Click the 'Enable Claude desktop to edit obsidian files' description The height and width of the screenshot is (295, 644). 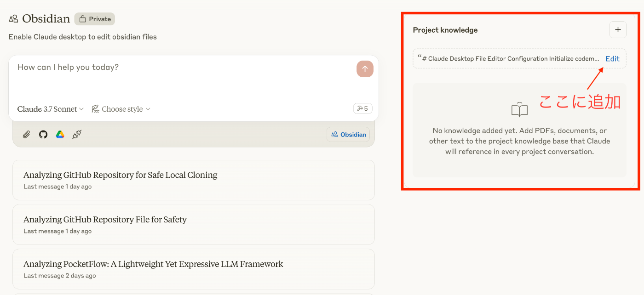(83, 37)
